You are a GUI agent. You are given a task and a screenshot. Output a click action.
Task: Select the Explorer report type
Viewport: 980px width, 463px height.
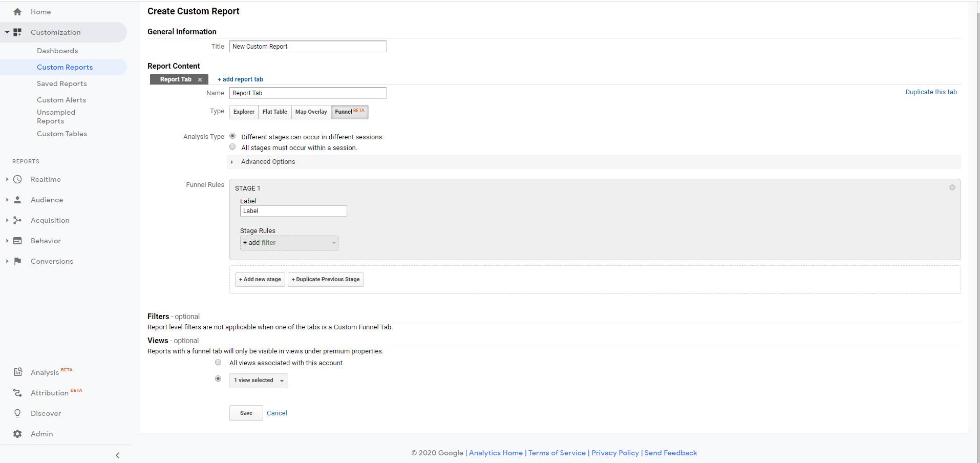point(243,112)
